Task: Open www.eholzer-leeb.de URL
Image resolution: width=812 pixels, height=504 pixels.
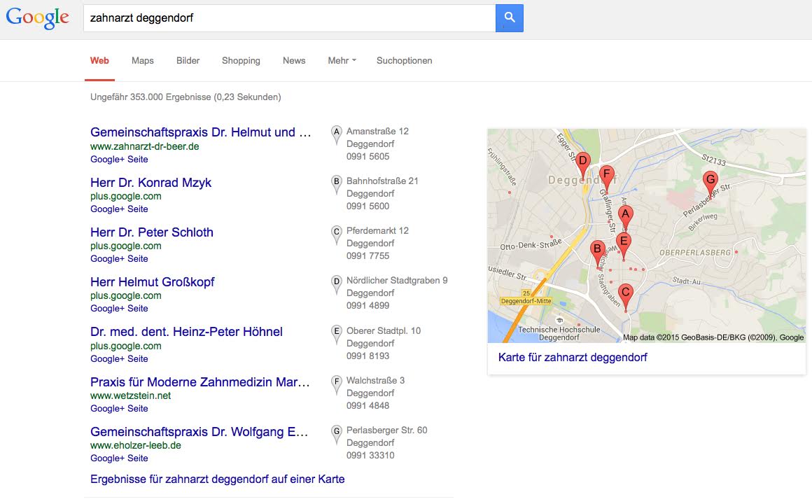Action: [x=136, y=445]
